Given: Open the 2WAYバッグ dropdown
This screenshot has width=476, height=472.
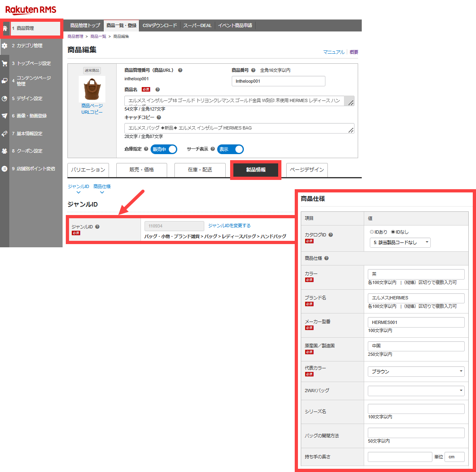Looking at the screenshot, I should click(416, 391).
